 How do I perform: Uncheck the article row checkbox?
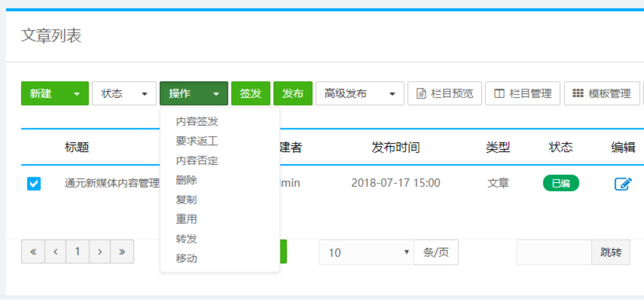[34, 184]
